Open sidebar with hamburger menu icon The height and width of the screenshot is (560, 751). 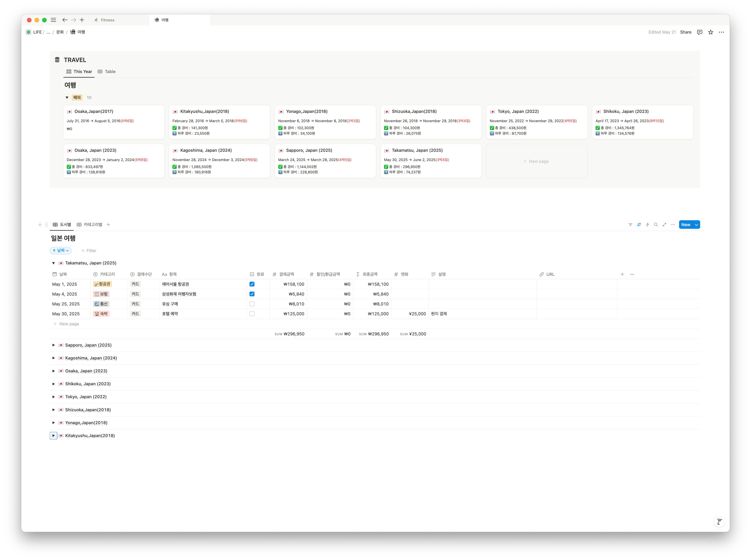tap(53, 20)
